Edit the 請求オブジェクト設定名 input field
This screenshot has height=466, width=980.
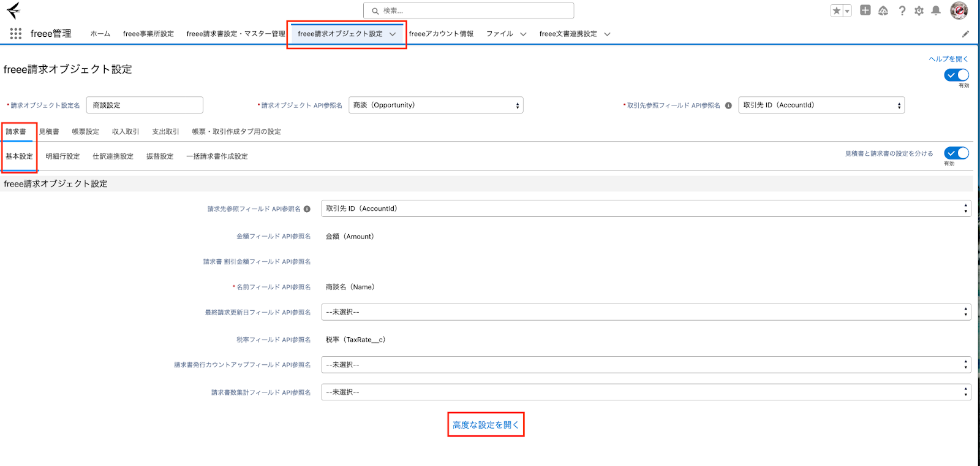point(145,105)
